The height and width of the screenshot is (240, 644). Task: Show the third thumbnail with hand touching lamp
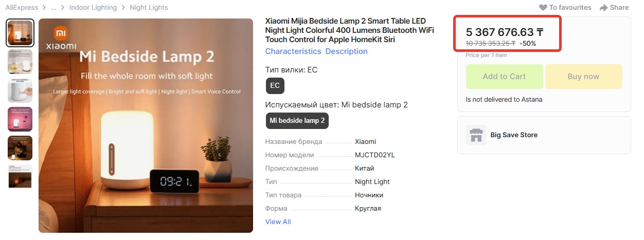tap(20, 90)
